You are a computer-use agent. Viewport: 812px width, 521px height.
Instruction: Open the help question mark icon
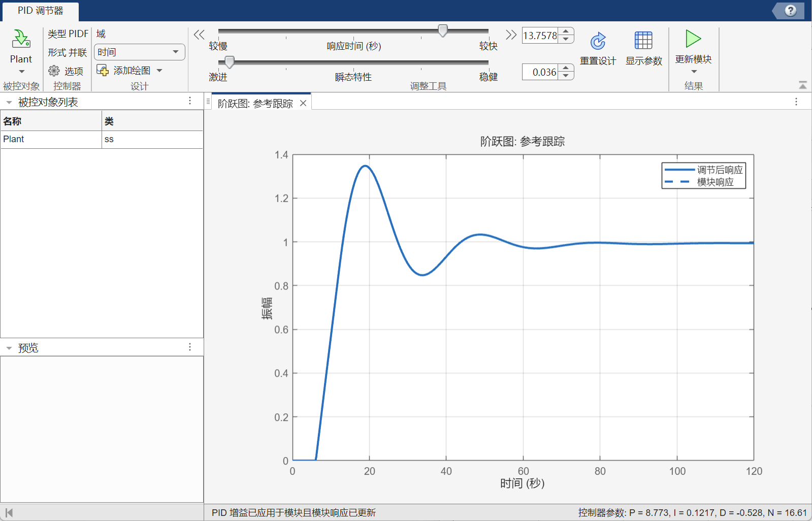point(790,11)
